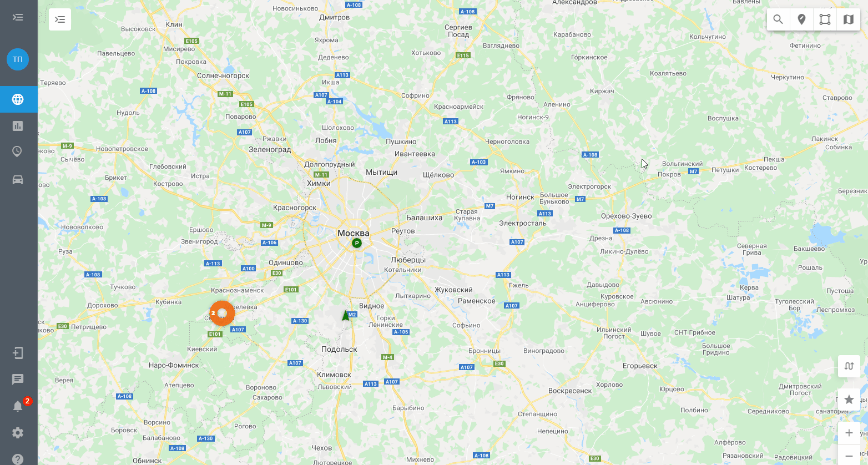Image resolution: width=868 pixels, height=465 pixels.
Task: Select the globe map section
Action: click(18, 99)
